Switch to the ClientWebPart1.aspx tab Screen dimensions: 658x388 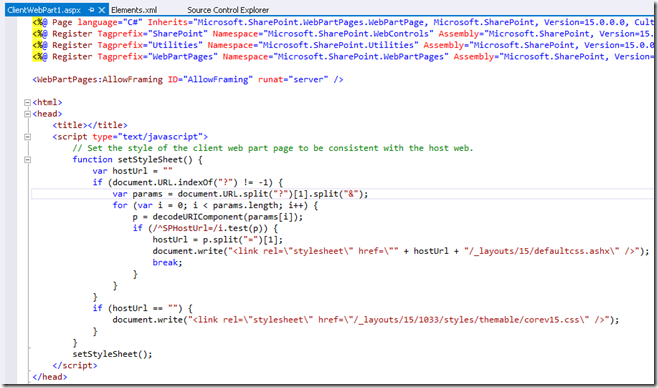pos(44,10)
